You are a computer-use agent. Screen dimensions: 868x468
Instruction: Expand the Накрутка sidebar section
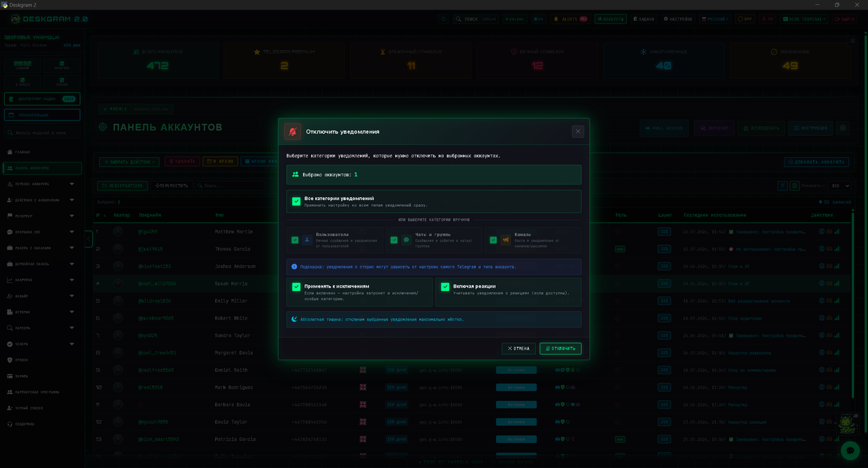click(42, 279)
